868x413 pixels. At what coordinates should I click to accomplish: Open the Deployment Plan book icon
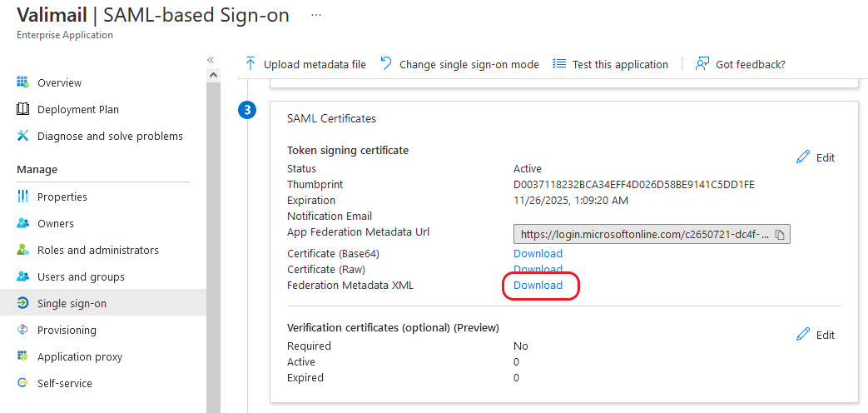[22, 109]
